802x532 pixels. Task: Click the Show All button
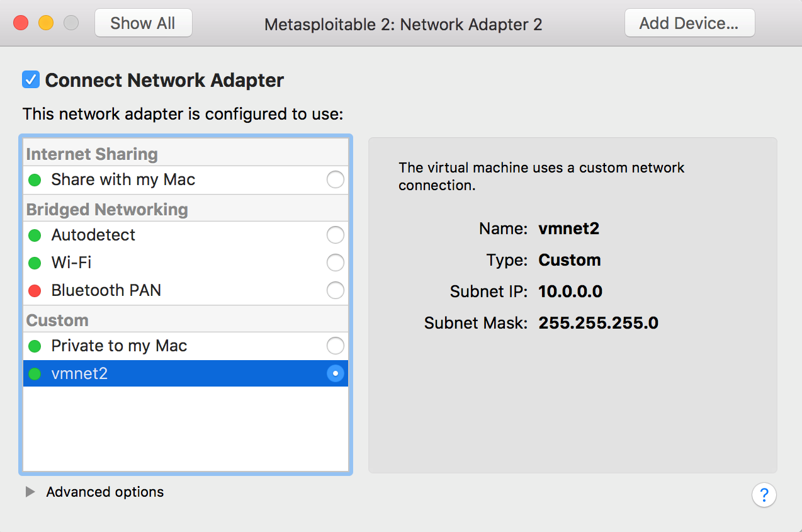143,23
